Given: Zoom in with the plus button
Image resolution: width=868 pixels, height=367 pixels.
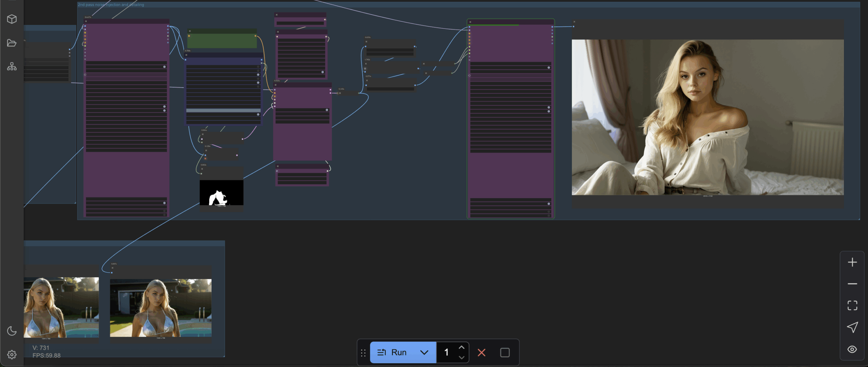Looking at the screenshot, I should [852, 262].
